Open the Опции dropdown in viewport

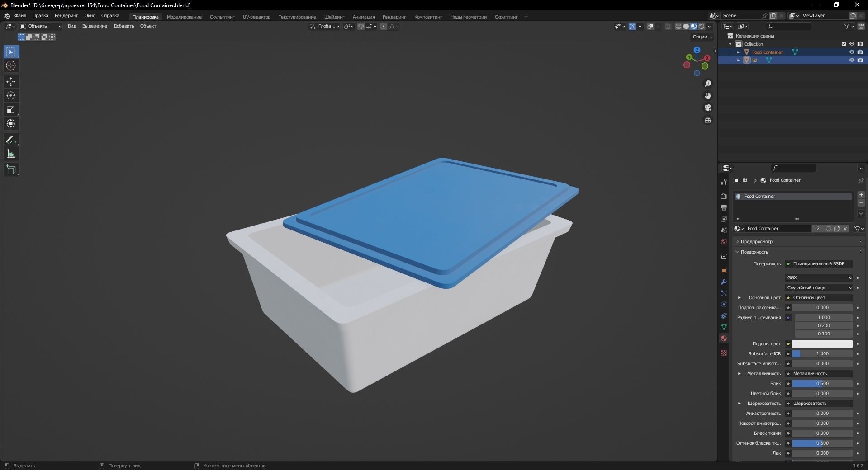701,37
